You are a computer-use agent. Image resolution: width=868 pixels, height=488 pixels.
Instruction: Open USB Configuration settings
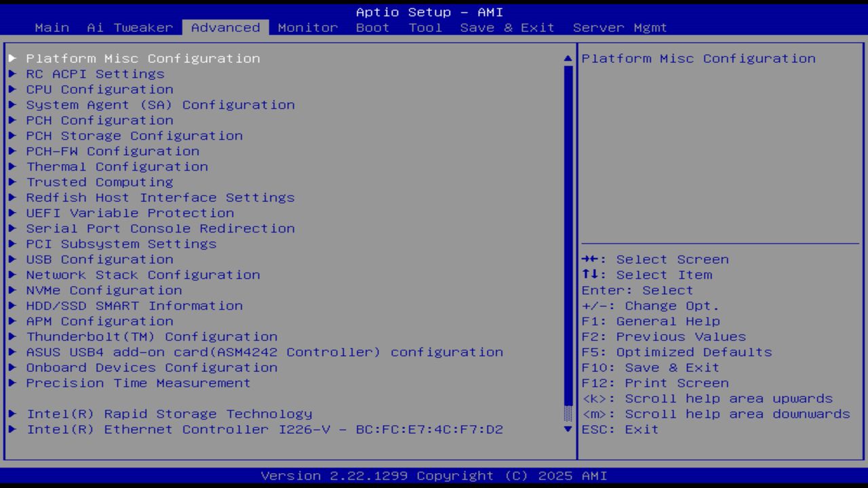point(100,259)
